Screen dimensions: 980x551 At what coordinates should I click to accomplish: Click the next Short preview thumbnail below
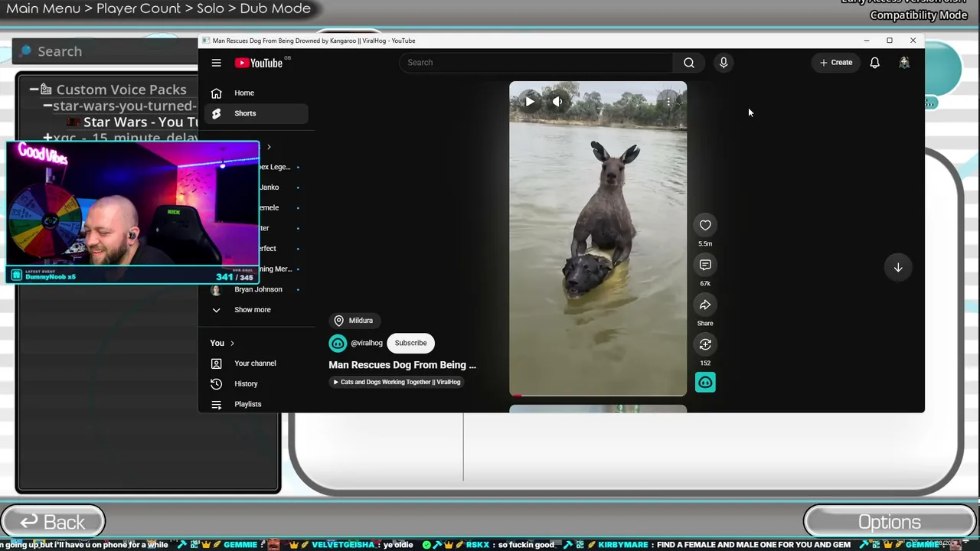[598, 409]
